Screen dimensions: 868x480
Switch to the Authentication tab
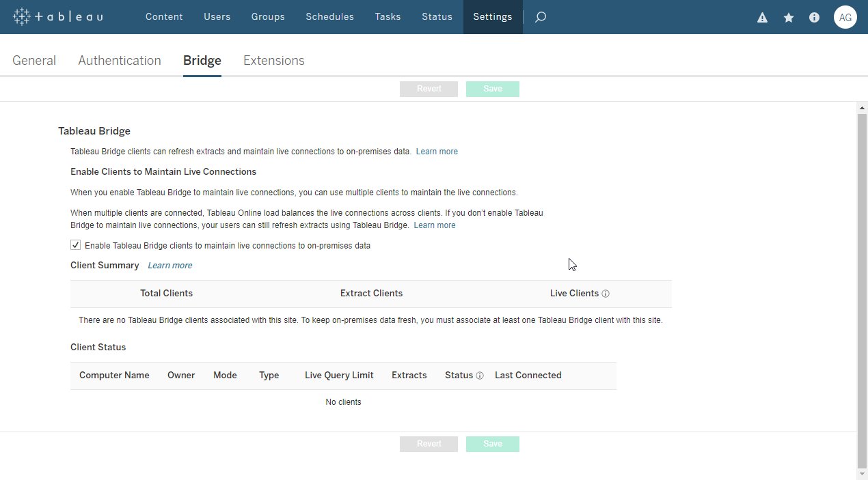pyautogui.click(x=120, y=60)
